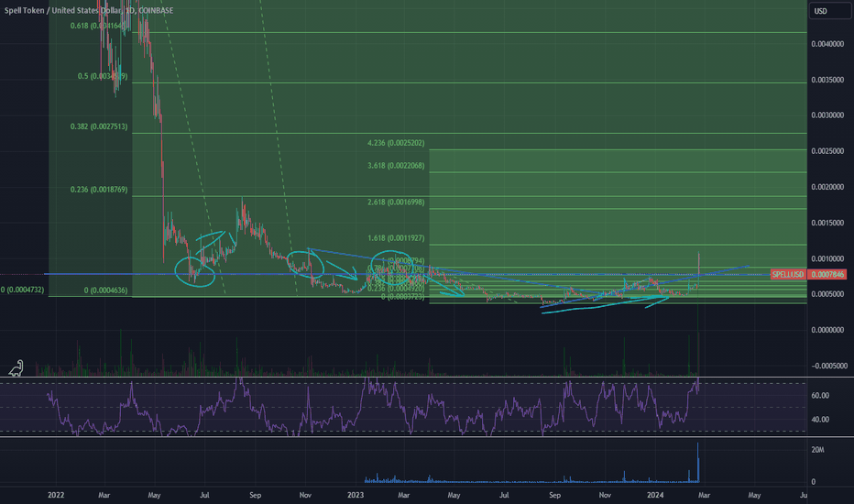This screenshot has height=504, width=854.
Task: Select the 0.236 (0.0018769) Fibonacci label
Action: click(99, 190)
